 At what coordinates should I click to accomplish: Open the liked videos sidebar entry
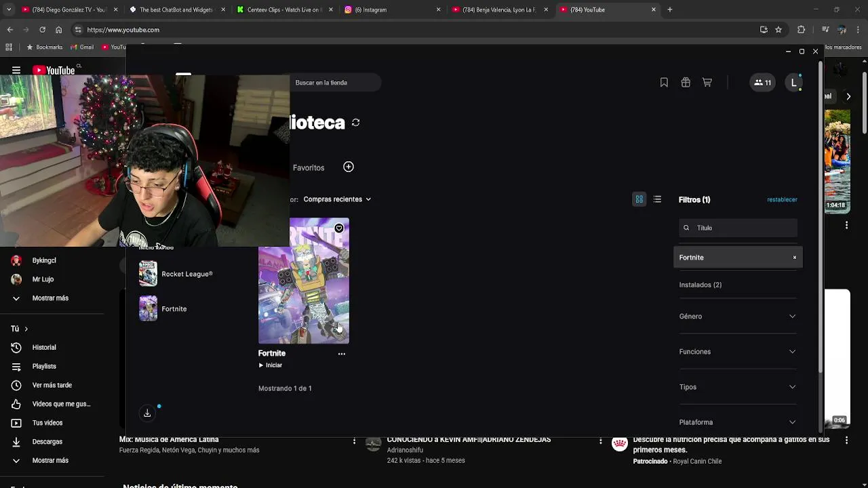click(x=61, y=404)
